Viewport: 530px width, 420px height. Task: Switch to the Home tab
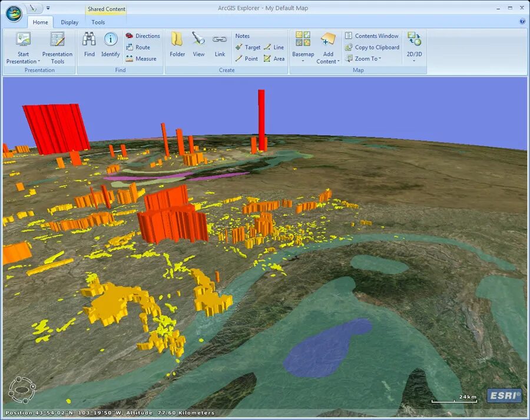tap(40, 22)
